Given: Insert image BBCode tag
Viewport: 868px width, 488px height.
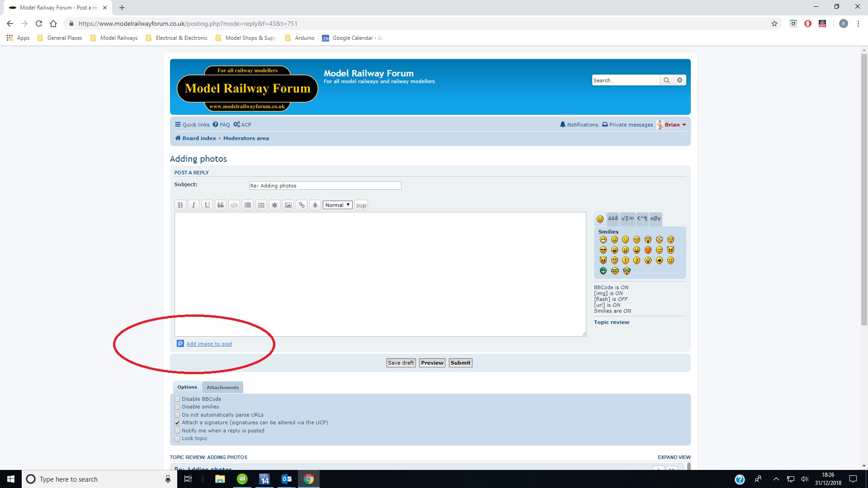Looking at the screenshot, I should click(288, 205).
